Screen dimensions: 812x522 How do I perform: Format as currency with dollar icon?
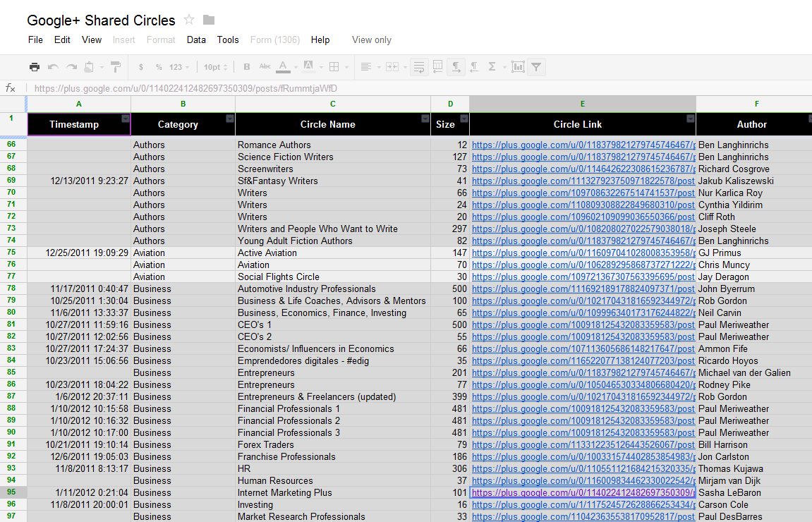pyautogui.click(x=141, y=67)
